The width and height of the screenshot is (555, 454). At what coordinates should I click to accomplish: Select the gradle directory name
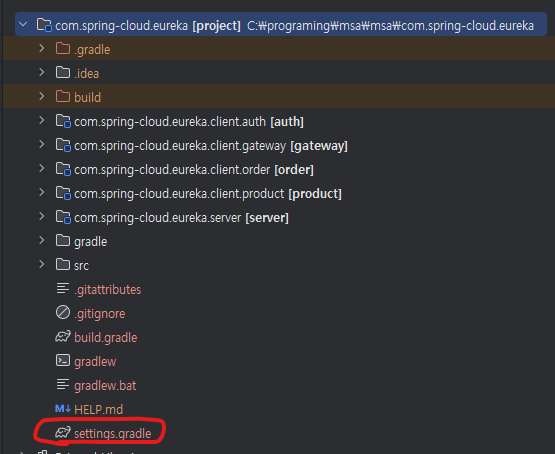[x=90, y=242]
